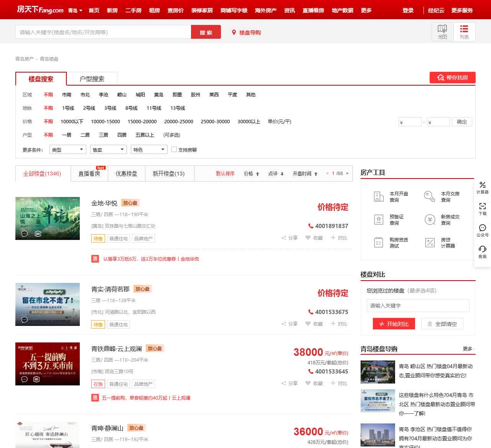Click 全部清空 button
This screenshot has width=491, height=448.
tap(442, 324)
